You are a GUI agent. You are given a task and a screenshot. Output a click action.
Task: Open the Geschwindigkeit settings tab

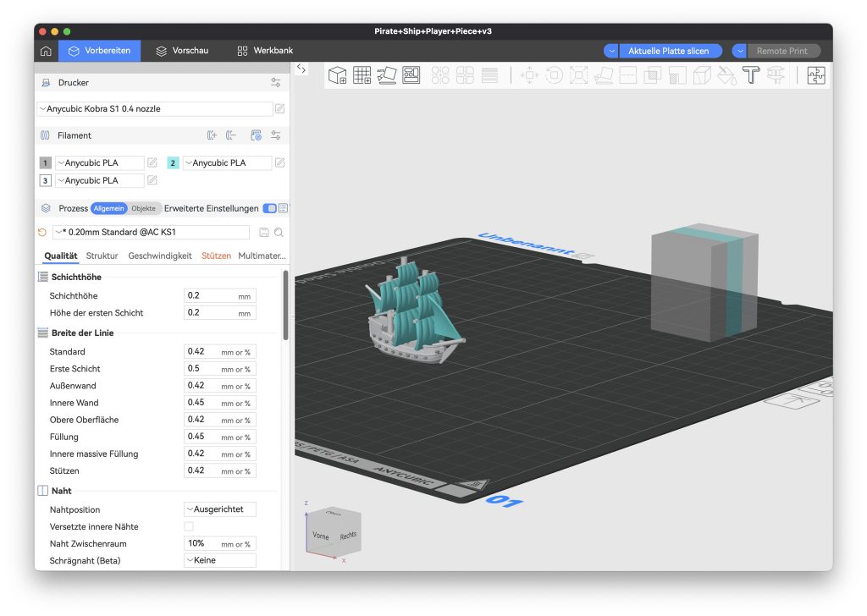pos(160,256)
